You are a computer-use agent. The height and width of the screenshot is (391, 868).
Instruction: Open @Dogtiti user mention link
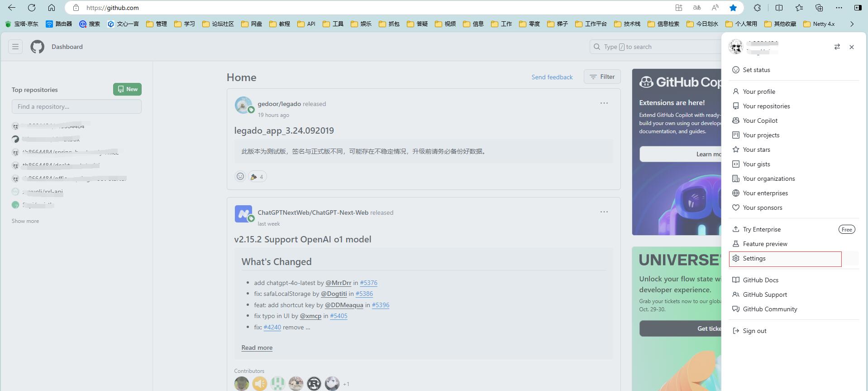[x=334, y=294]
